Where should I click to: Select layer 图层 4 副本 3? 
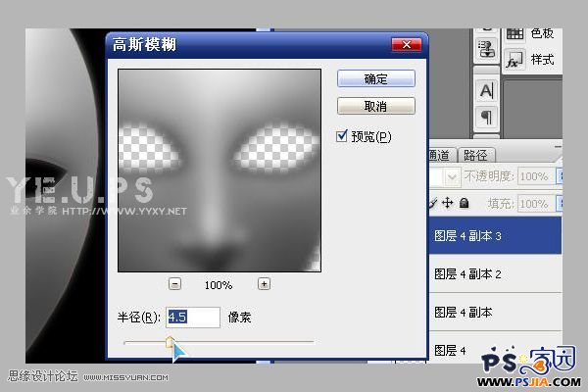(x=495, y=236)
